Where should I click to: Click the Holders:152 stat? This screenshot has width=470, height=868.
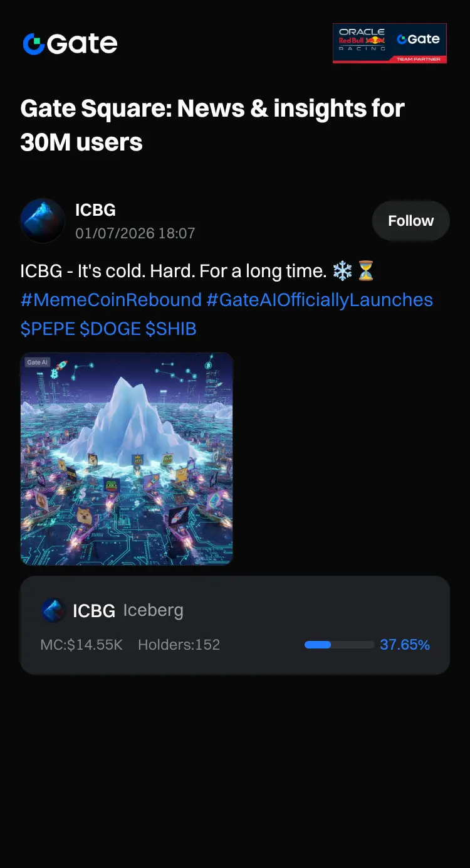[179, 645]
